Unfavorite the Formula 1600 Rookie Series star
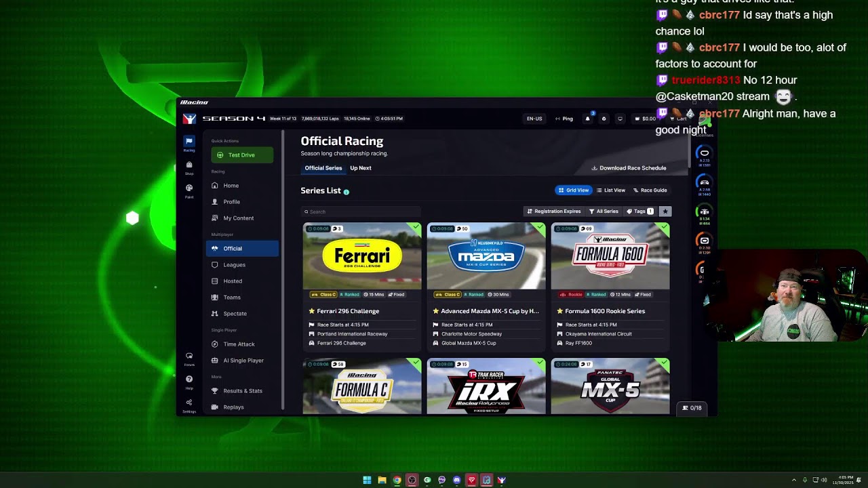This screenshot has width=868, height=488. 560,311
